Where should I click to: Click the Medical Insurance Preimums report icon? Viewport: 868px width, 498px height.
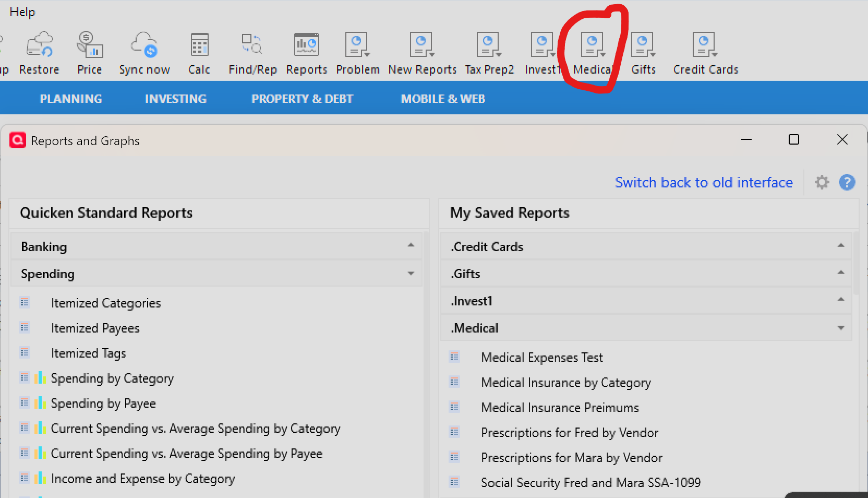(454, 407)
